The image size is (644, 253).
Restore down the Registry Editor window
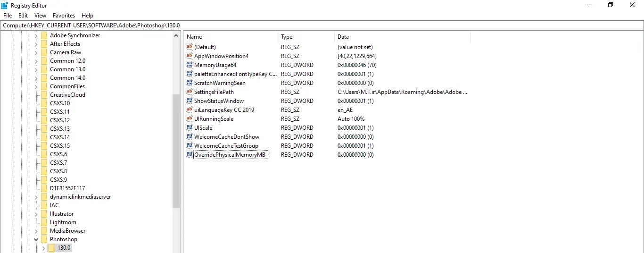pyautogui.click(x=611, y=5)
